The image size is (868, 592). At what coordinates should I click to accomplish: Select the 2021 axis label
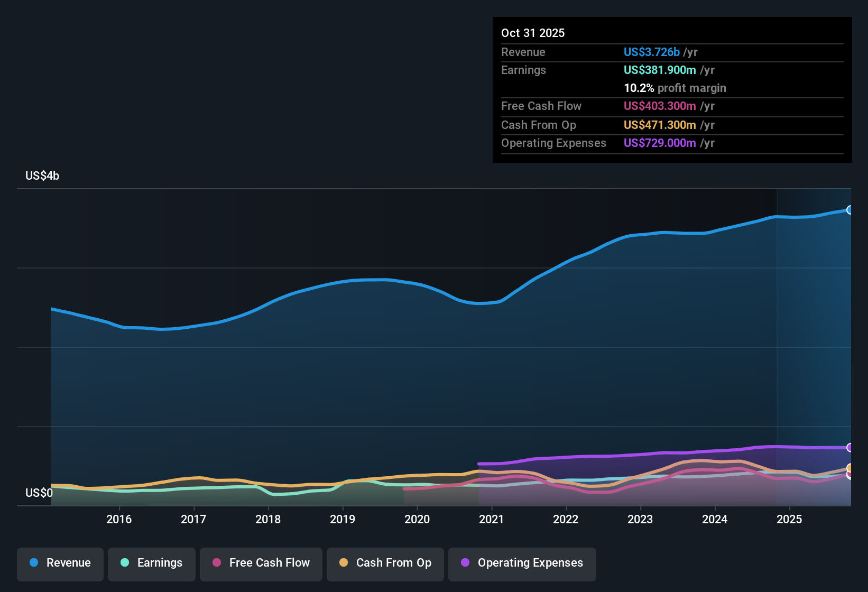coord(492,520)
